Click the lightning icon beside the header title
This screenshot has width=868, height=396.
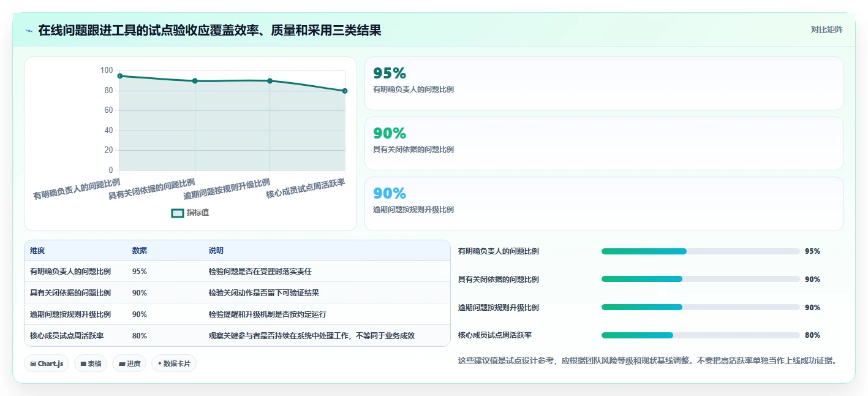29,31
